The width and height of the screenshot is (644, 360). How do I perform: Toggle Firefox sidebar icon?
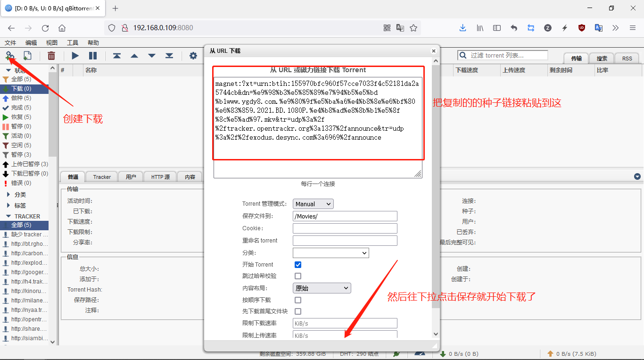(x=497, y=28)
